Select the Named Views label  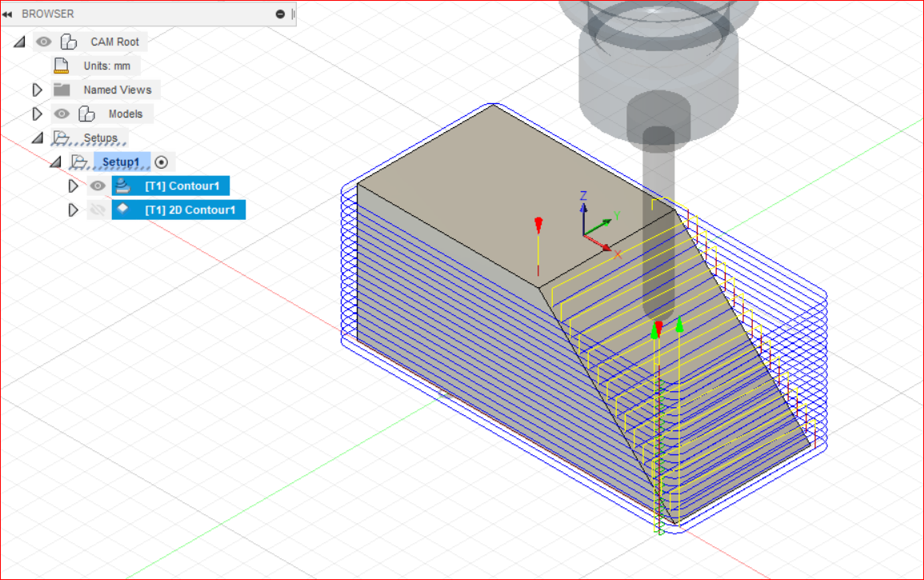pos(118,90)
